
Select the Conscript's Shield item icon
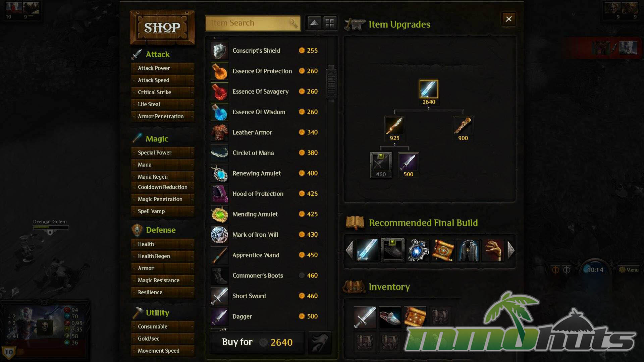219,51
